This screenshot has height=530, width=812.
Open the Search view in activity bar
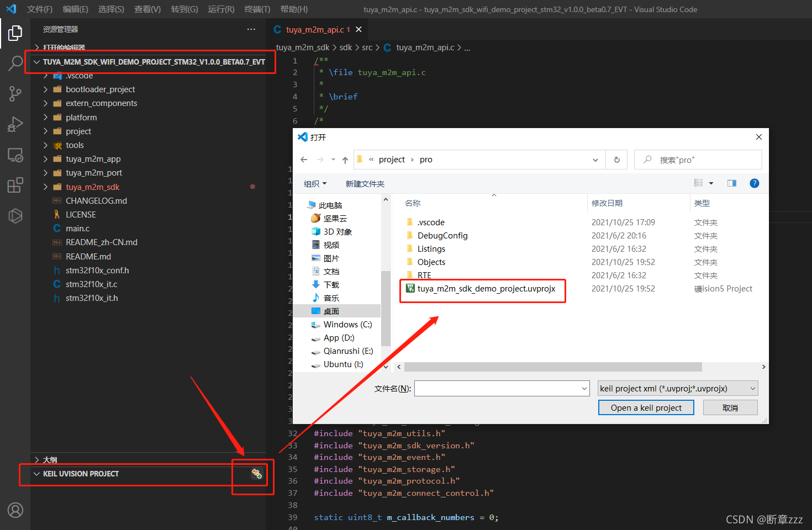point(15,63)
